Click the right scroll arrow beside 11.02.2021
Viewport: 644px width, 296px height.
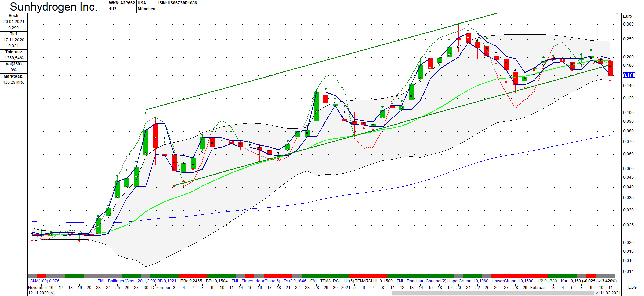coord(597,293)
